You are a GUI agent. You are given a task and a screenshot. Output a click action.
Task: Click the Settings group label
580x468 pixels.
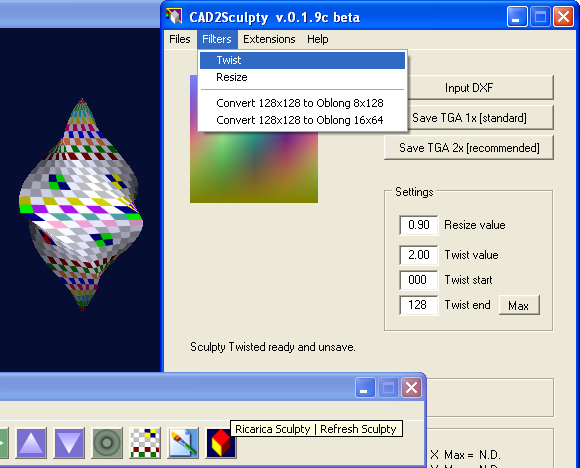point(414,192)
